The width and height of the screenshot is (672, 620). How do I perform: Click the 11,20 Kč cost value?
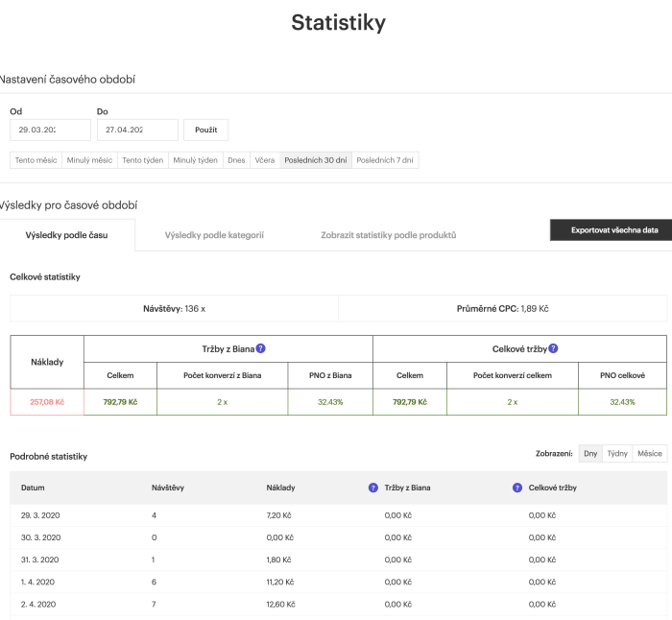coord(280,583)
